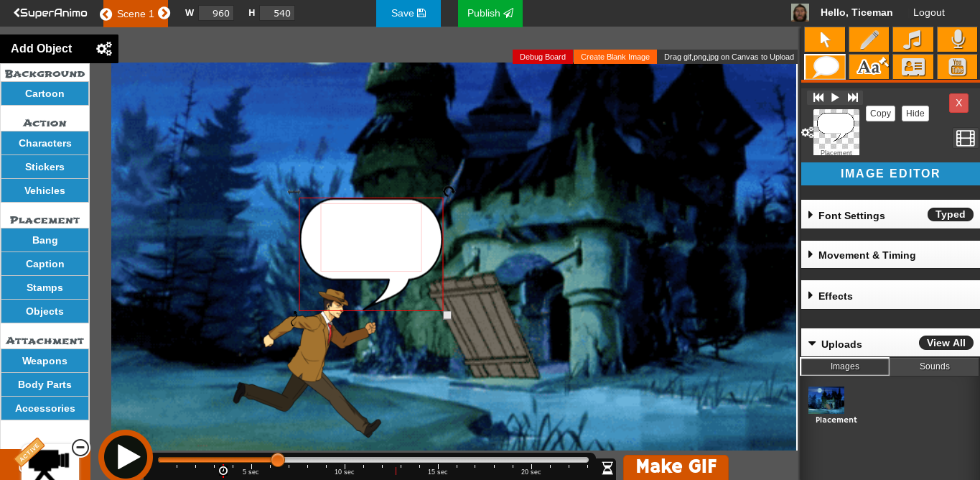Click the SuperAnimo back logo
This screenshot has width=980, height=480.
tap(50, 13)
